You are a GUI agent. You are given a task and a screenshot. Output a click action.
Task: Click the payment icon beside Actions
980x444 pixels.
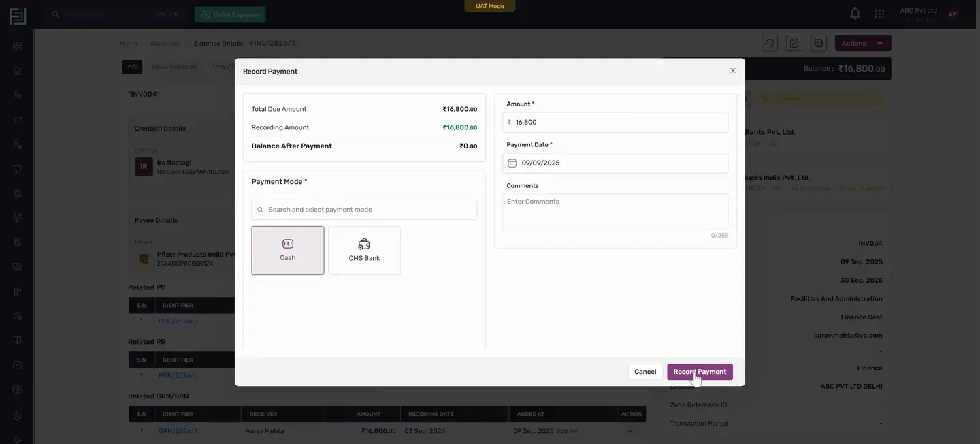pyautogui.click(x=819, y=43)
